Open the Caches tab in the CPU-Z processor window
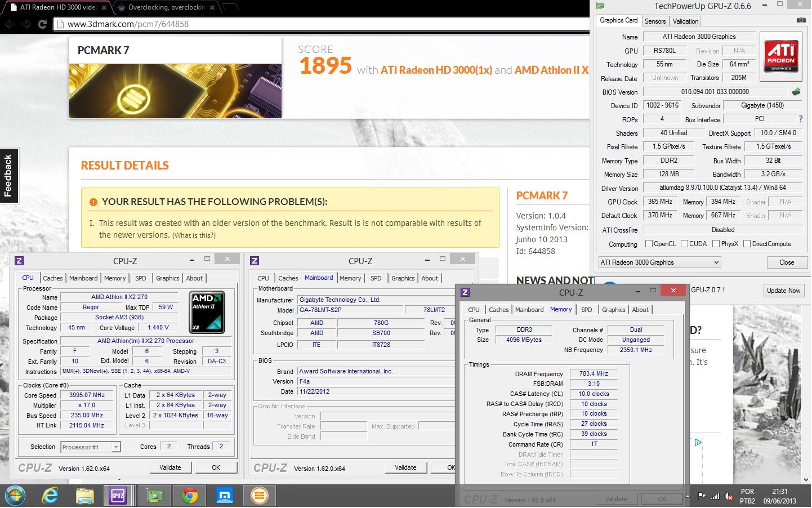This screenshot has height=508, width=812. tap(53, 278)
